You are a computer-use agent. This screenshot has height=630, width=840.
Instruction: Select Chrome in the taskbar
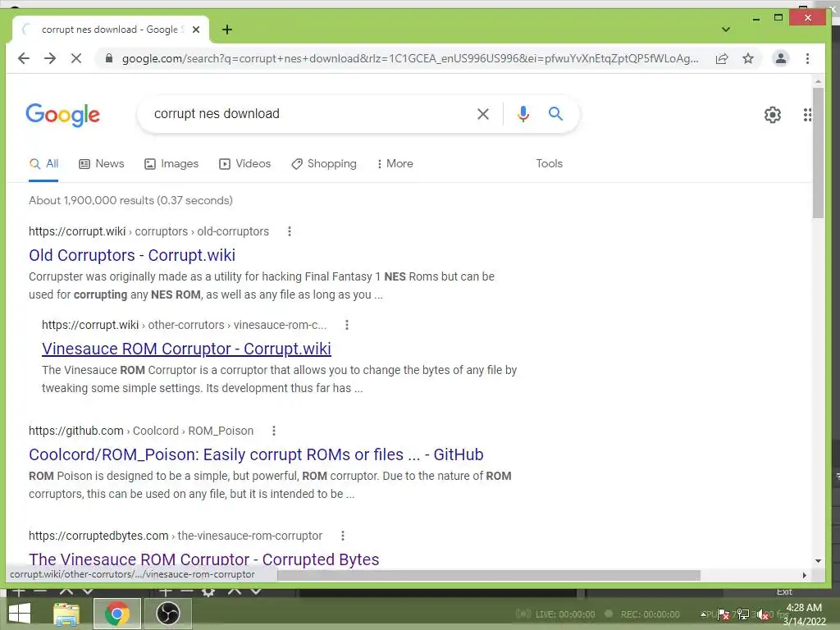pyautogui.click(x=116, y=614)
